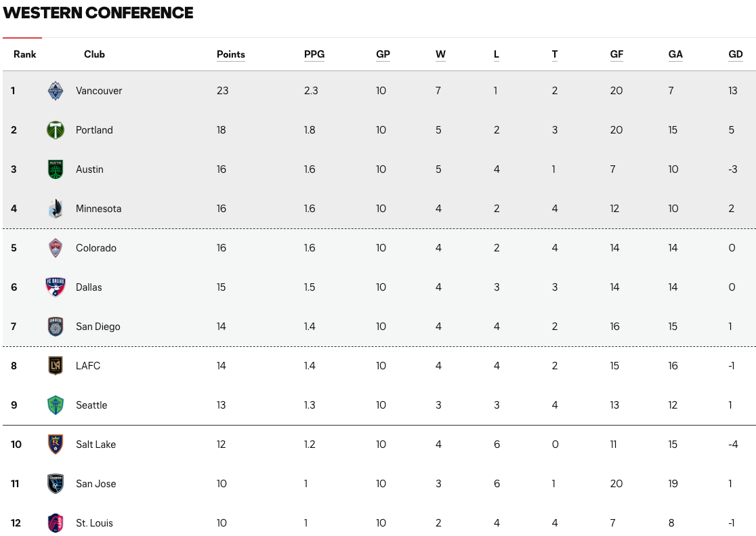Click the Real Salt Lake crest
Viewport: 756px width, 536px height.
pos(55,445)
